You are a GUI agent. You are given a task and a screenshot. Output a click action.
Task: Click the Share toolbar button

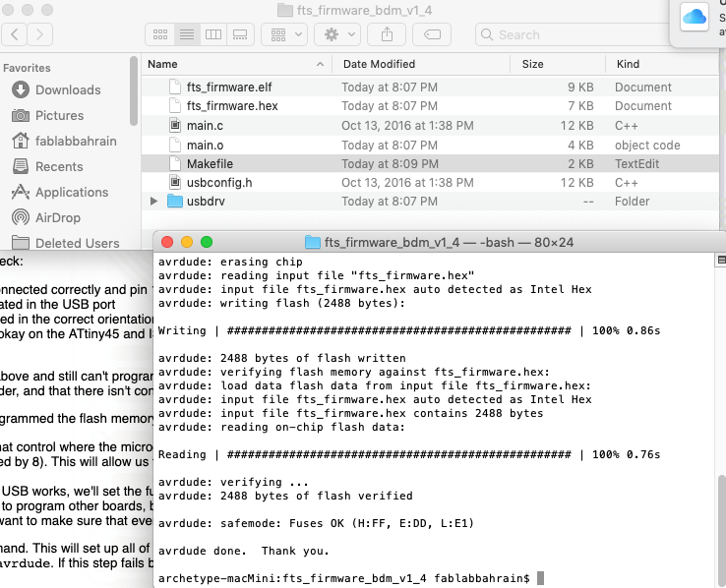tap(387, 34)
